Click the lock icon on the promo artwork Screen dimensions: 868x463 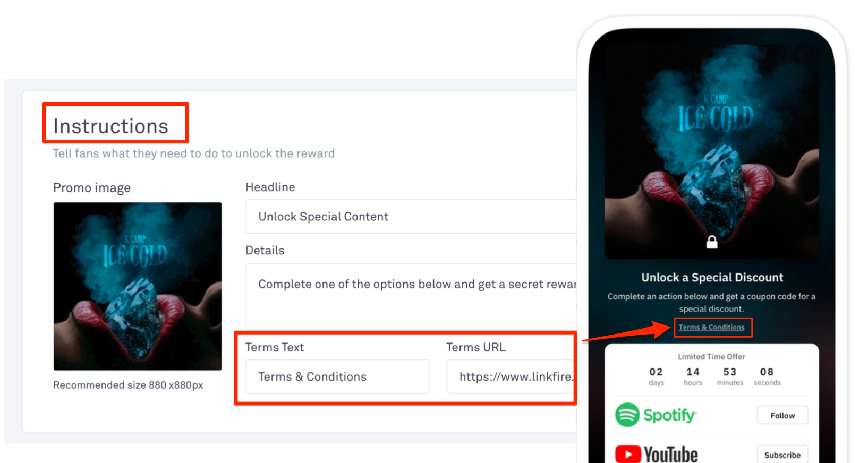(712, 242)
